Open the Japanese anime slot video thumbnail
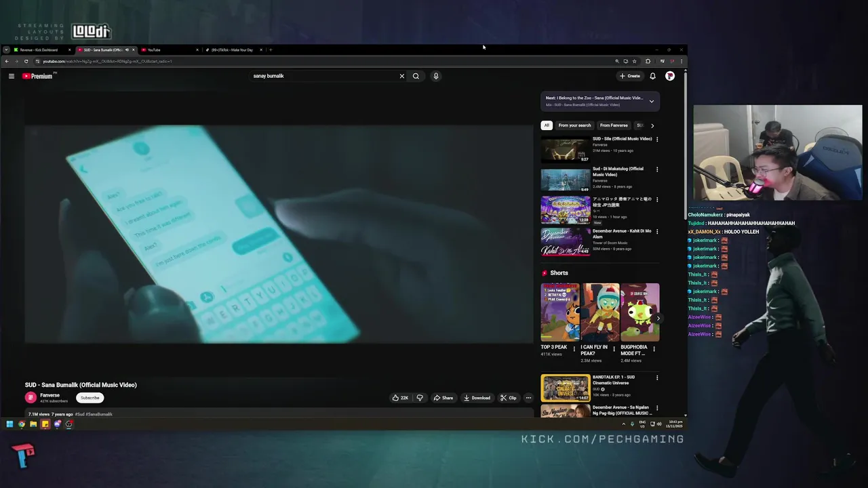Image resolution: width=868 pixels, height=488 pixels. coord(565,210)
